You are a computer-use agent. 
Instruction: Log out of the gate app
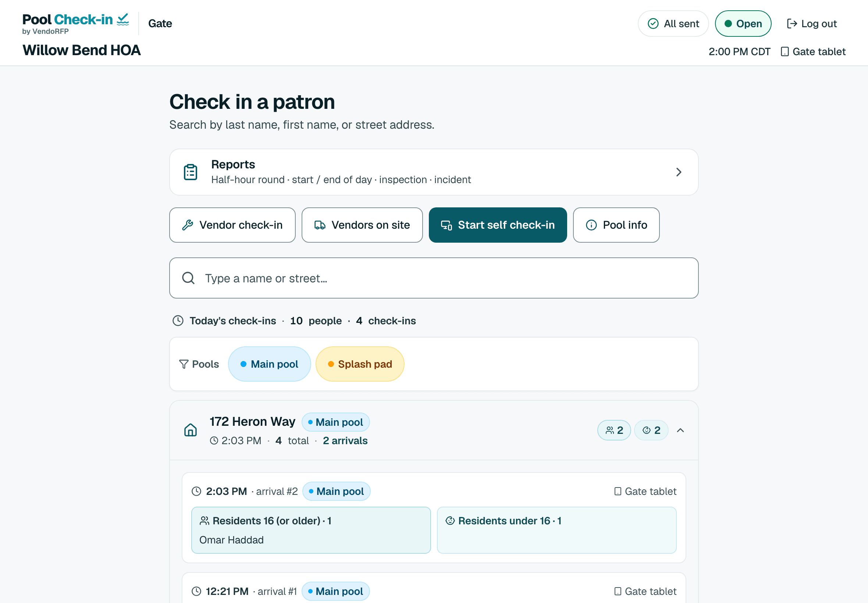coord(812,24)
